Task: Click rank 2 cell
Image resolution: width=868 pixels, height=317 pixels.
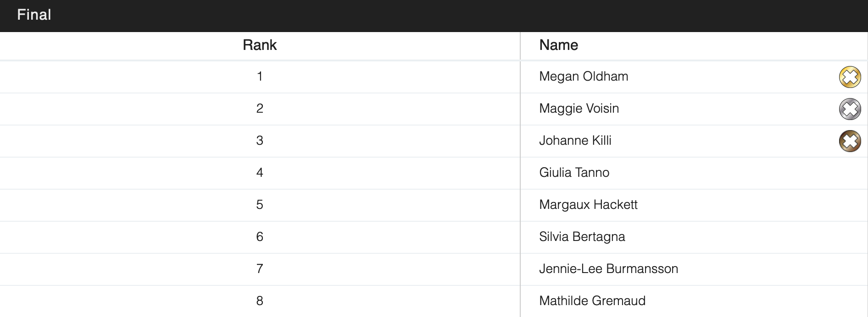Action: click(260, 109)
